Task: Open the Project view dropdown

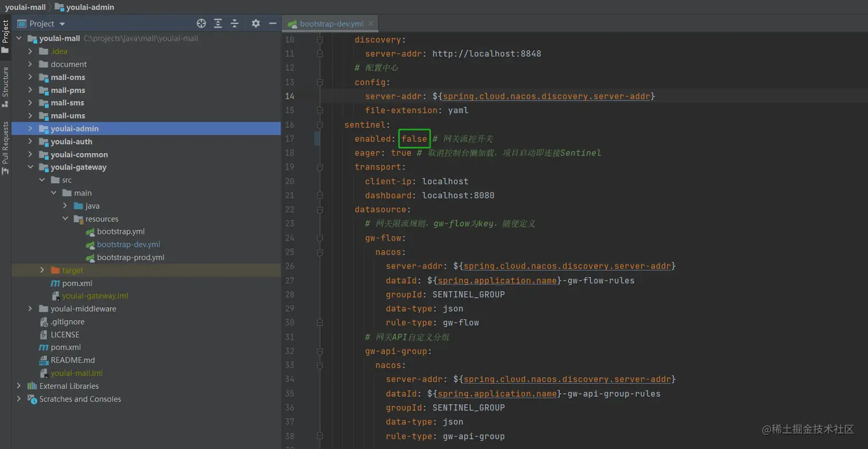Action: (x=62, y=24)
